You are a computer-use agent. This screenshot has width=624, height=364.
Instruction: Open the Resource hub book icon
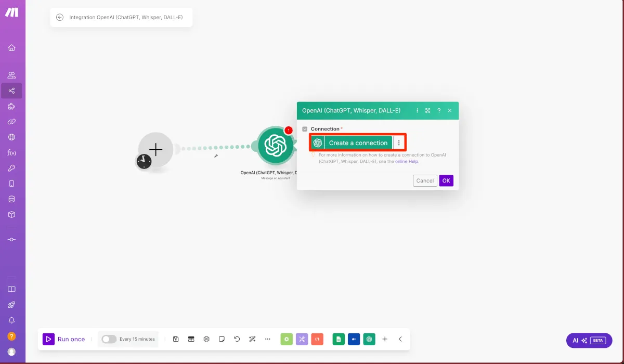[x=11, y=289]
